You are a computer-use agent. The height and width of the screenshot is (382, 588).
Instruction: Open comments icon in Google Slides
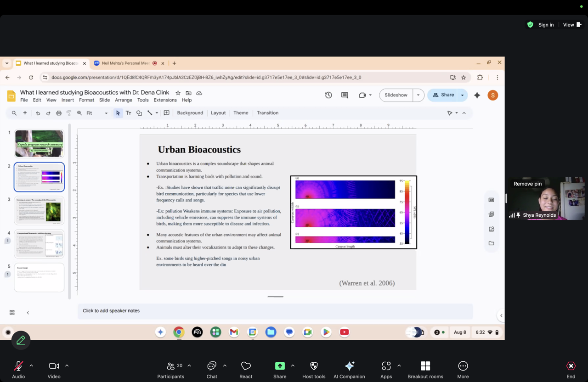(x=345, y=95)
